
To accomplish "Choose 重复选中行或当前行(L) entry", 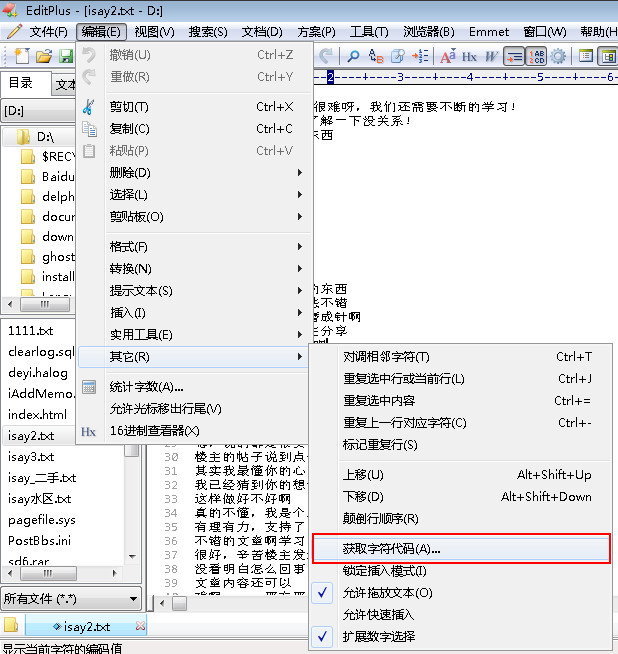I will (461, 379).
